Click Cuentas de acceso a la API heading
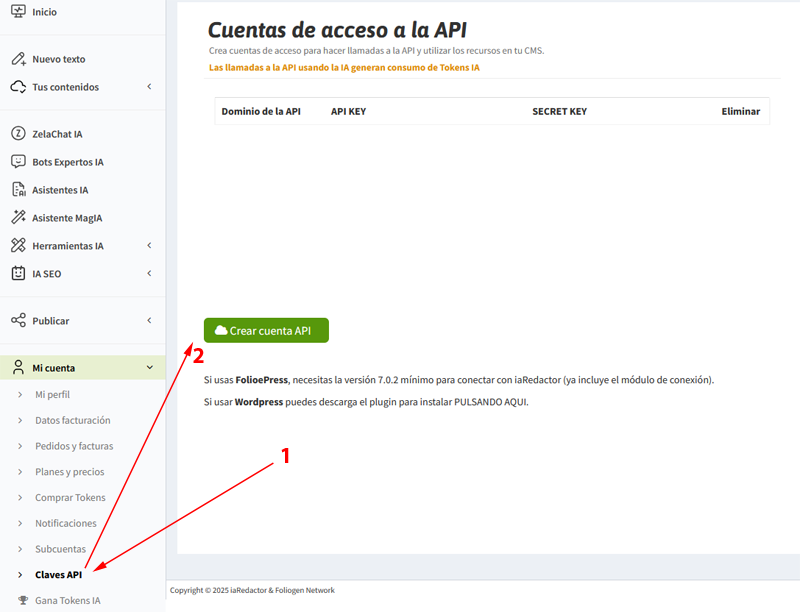This screenshot has height=612, width=800. (x=337, y=30)
